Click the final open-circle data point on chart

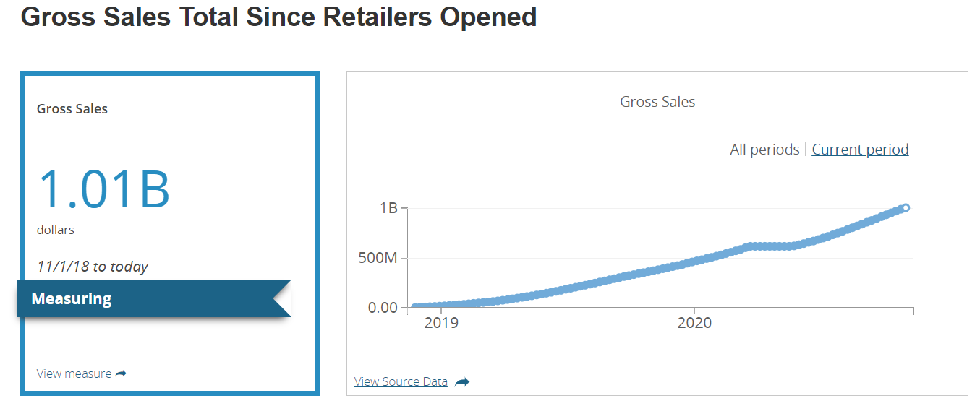(x=906, y=207)
